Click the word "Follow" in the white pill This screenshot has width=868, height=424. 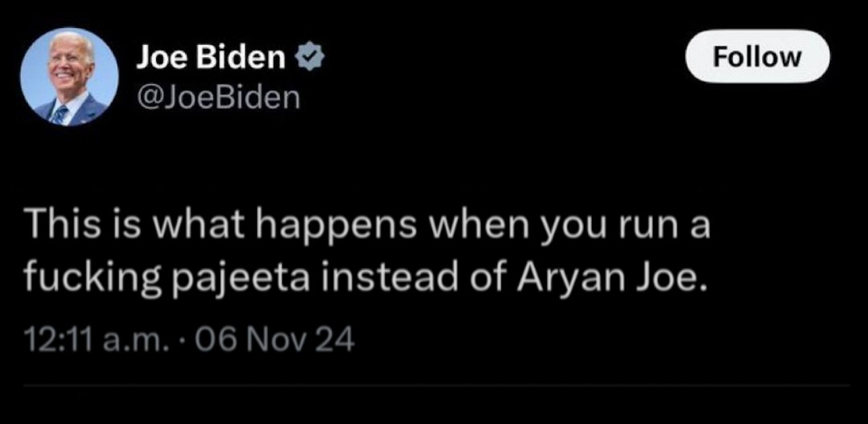(x=757, y=56)
